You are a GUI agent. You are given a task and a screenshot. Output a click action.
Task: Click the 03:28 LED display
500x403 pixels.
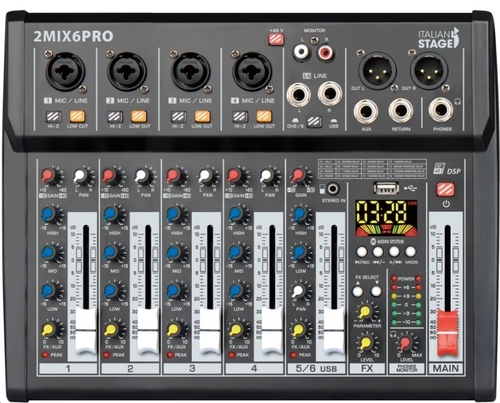click(386, 218)
